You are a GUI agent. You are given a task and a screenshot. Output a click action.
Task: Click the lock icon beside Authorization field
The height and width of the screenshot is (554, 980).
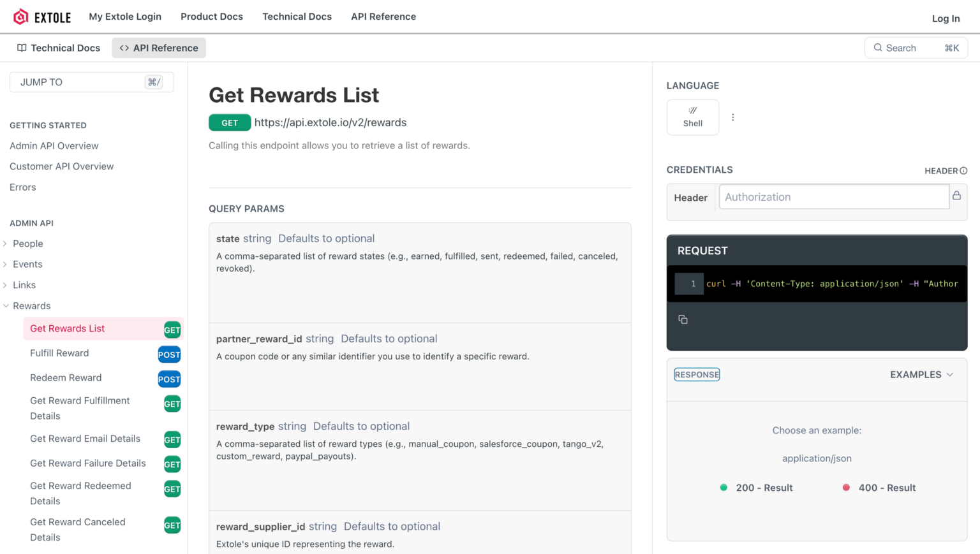[x=956, y=196]
